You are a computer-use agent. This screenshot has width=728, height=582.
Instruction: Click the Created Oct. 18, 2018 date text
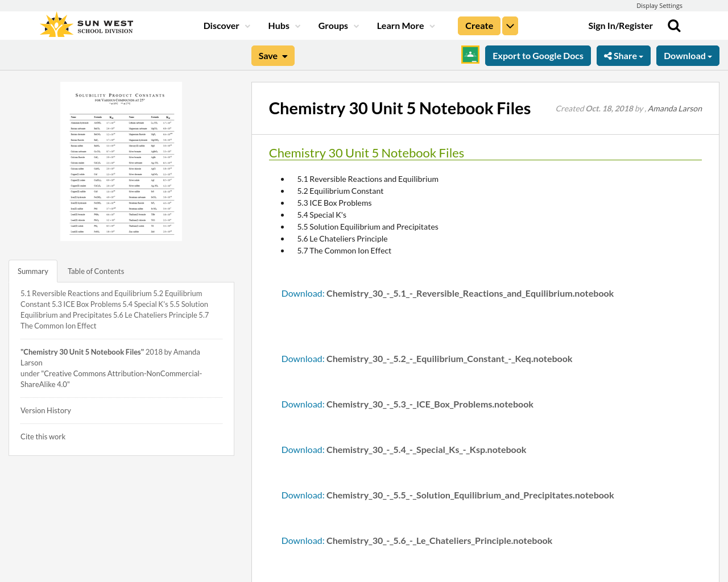[x=594, y=109]
